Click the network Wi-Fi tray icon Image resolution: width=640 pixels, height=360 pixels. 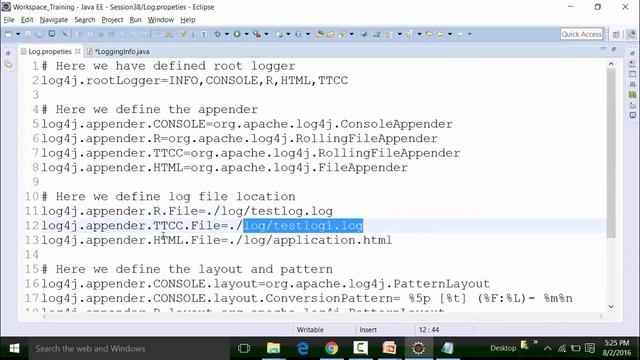(x=562, y=348)
